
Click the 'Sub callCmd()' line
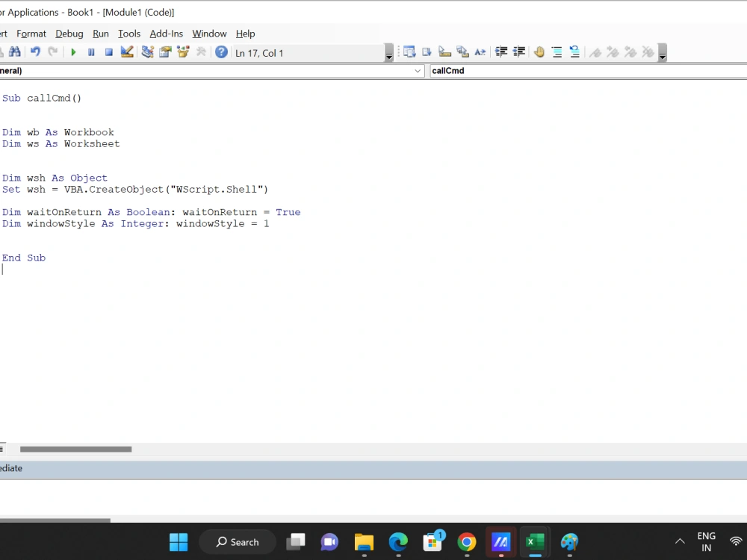click(42, 98)
